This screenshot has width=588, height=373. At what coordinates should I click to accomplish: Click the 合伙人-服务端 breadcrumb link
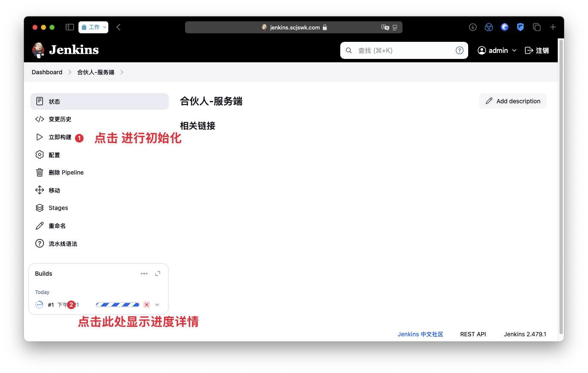point(96,72)
